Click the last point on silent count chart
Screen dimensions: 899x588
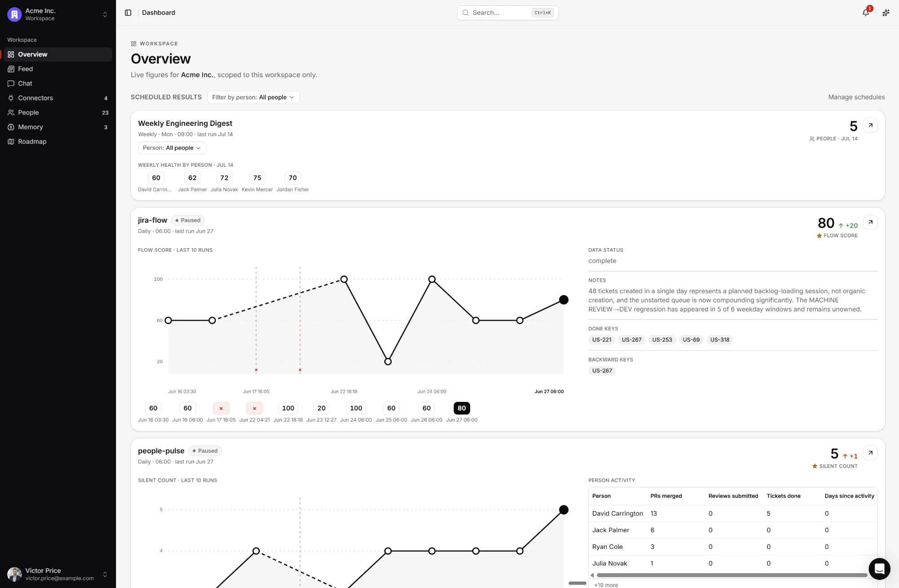564,510
